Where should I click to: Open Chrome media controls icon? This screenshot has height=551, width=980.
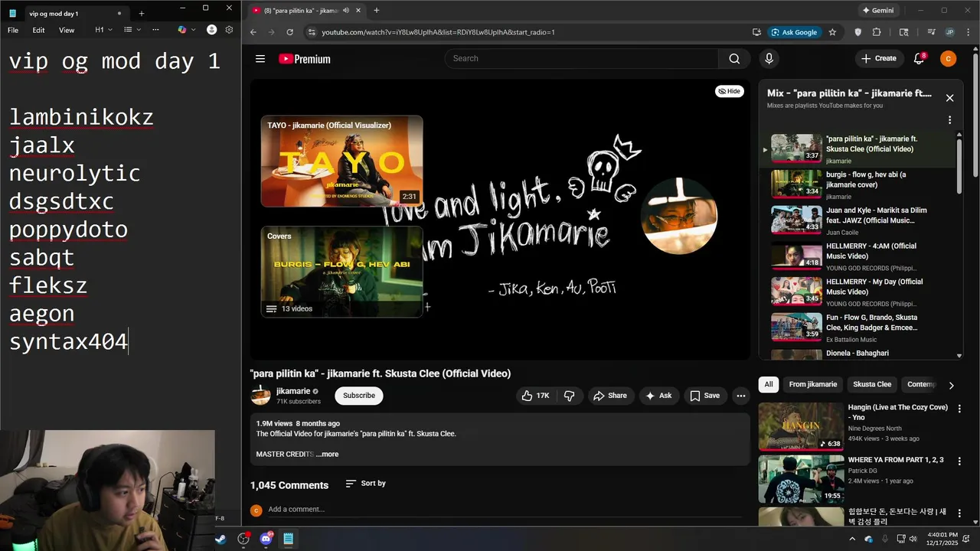[x=931, y=32]
